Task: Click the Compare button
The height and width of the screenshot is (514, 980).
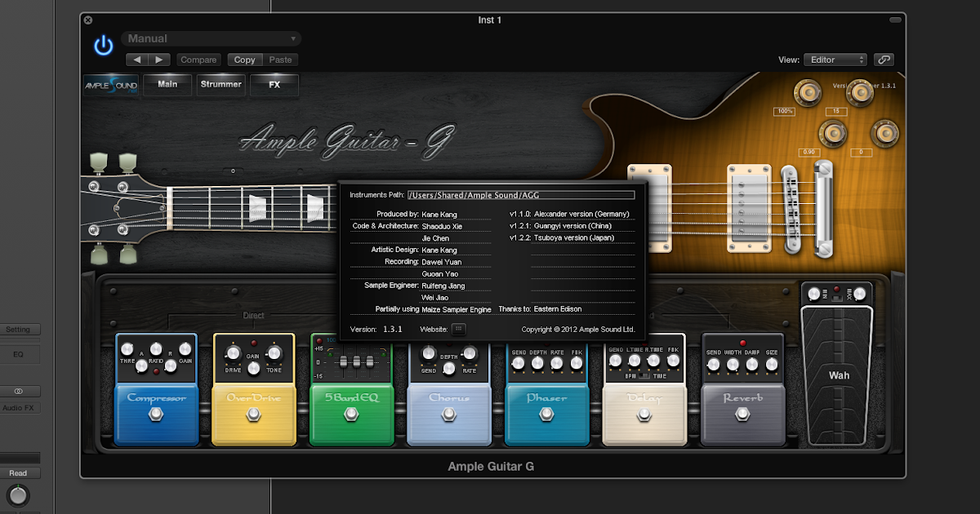Action: pos(198,60)
